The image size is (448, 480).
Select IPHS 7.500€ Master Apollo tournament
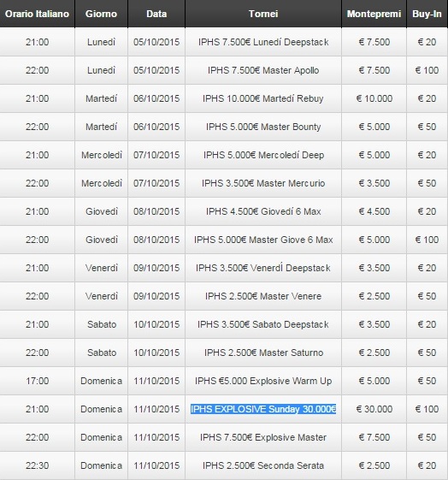tap(263, 70)
